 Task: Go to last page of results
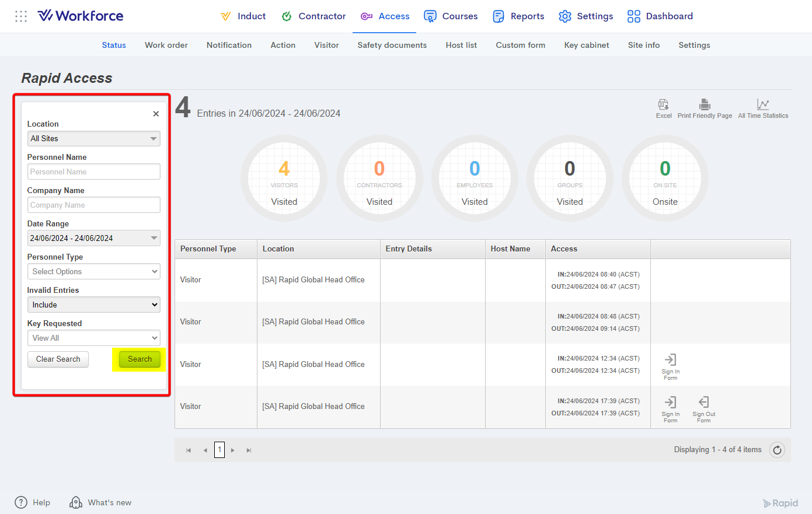(x=249, y=450)
